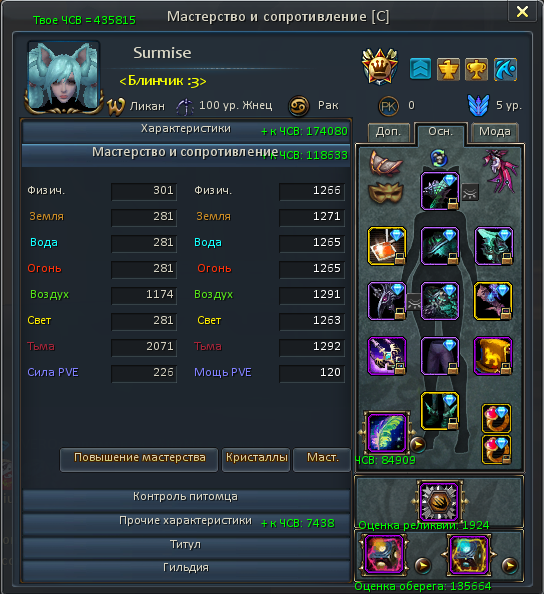This screenshot has width=544, height=594.
Task: Click the character portrait avatar
Action: [64, 77]
